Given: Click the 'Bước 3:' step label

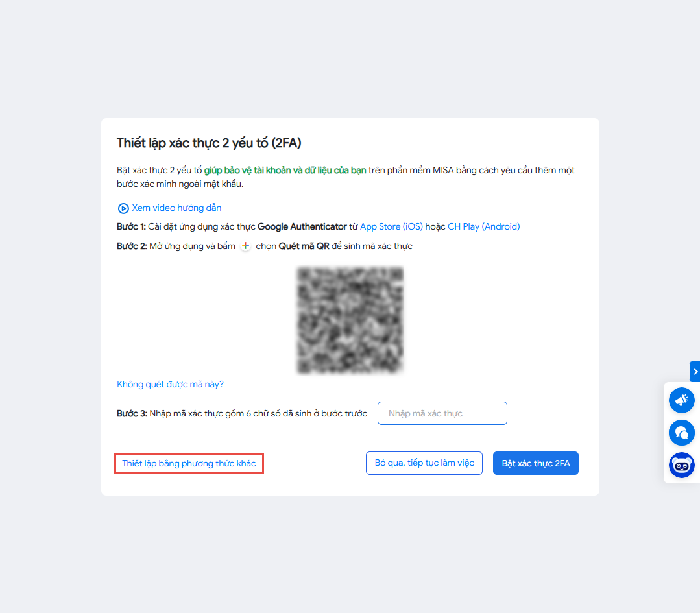Looking at the screenshot, I should [x=132, y=413].
